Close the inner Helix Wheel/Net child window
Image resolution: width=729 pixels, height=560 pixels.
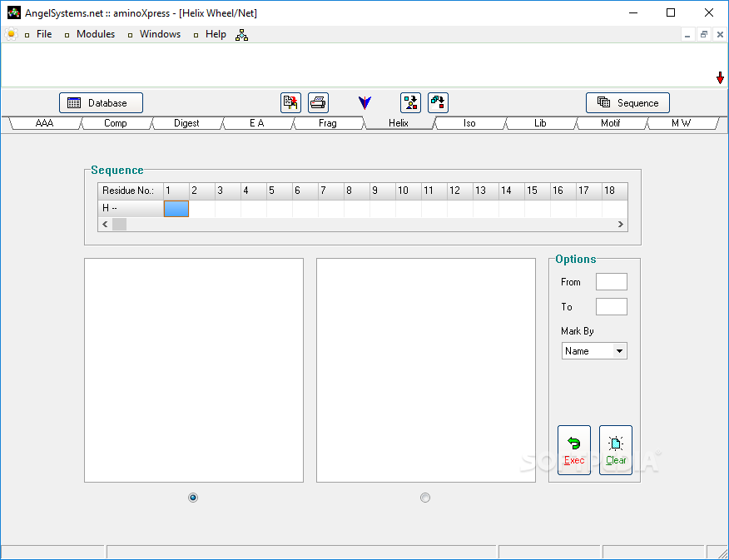[720, 34]
